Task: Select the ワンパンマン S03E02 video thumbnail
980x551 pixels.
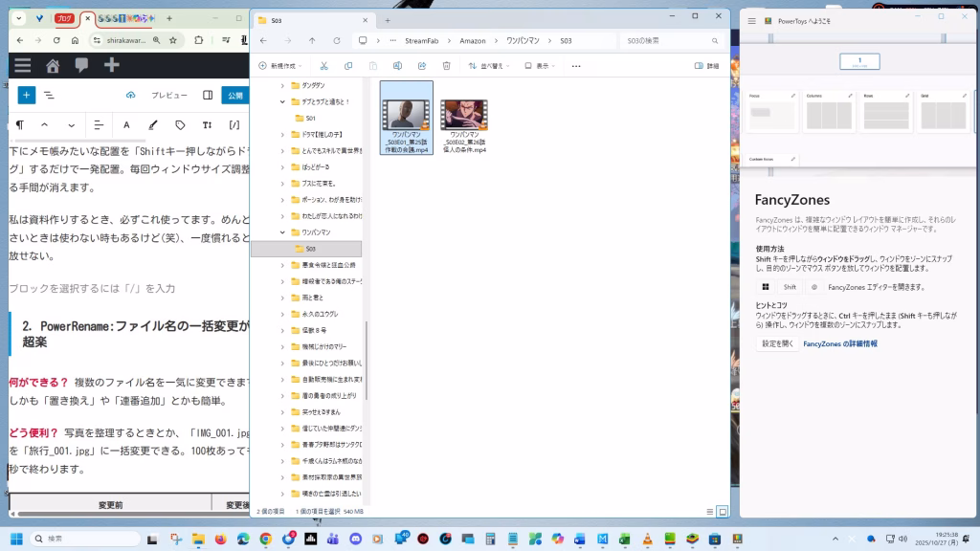Action: (463, 116)
